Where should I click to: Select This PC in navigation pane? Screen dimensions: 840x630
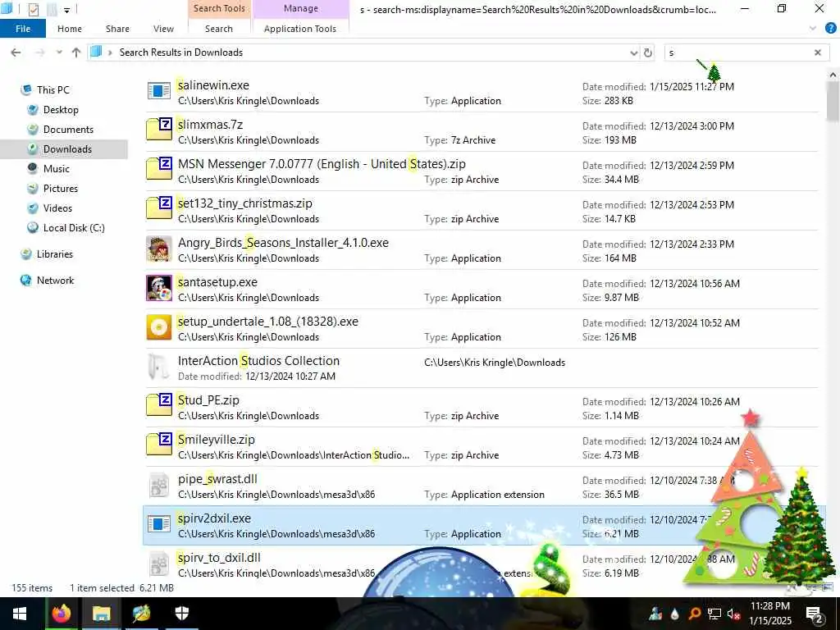53,90
